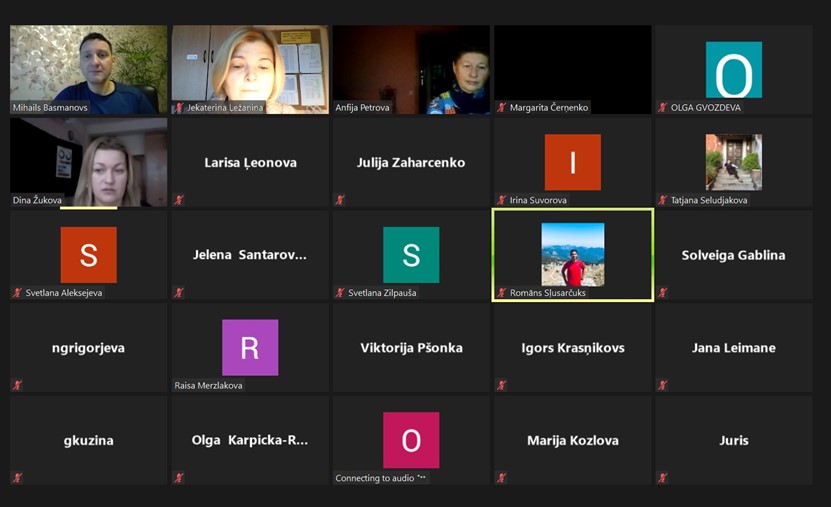The width and height of the screenshot is (831, 507).
Task: Click muted mic icon on Solveiga Gablina tile
Action: (x=663, y=293)
